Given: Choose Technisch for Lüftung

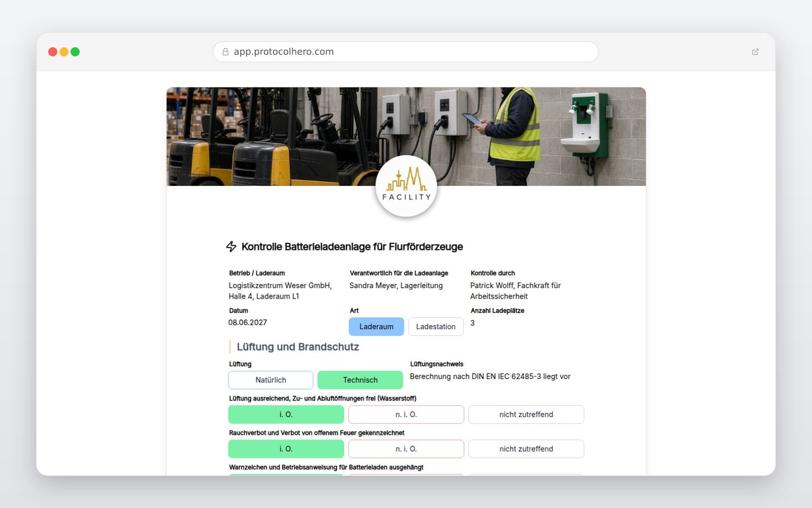Looking at the screenshot, I should coord(360,380).
